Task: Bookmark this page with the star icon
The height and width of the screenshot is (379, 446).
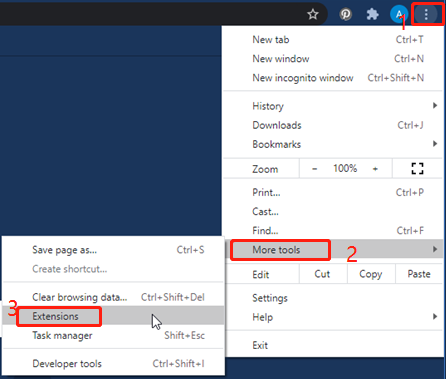Action: tap(313, 14)
